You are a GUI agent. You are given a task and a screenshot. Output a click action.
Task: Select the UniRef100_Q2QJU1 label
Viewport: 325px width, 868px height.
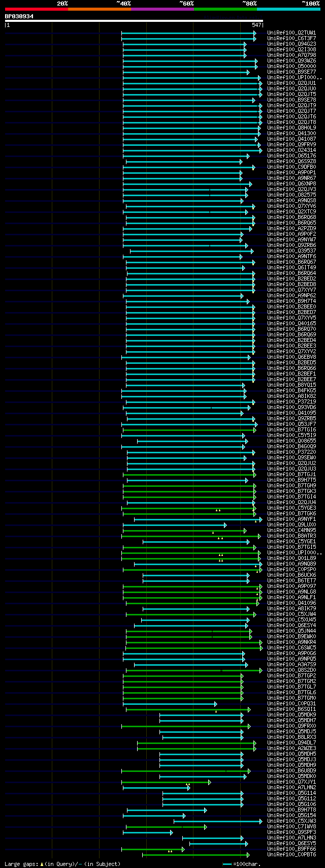coord(291,83)
